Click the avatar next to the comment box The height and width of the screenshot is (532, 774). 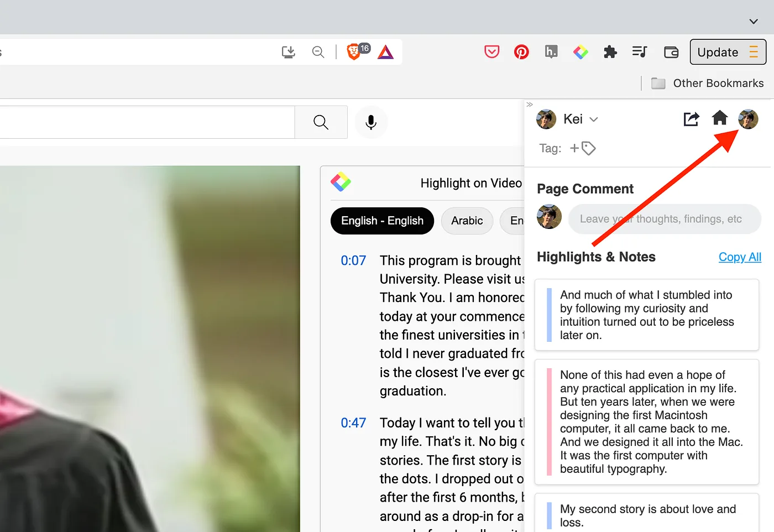tap(549, 217)
